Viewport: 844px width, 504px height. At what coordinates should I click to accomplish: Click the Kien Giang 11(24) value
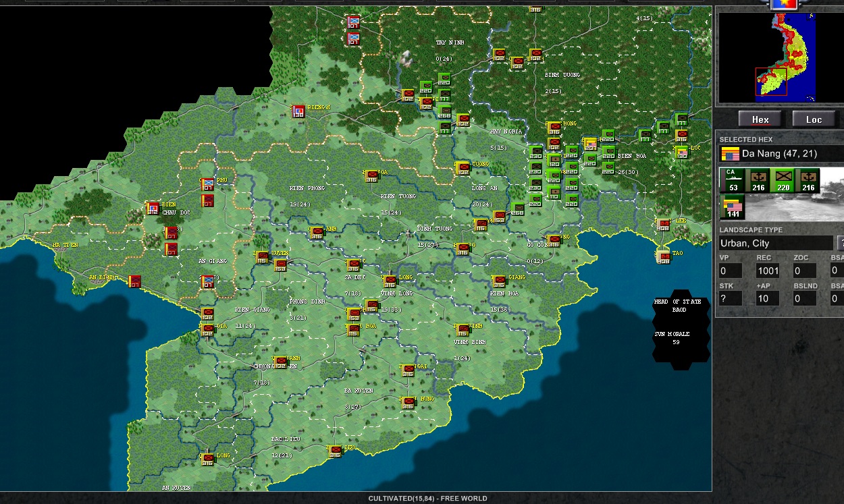(246, 326)
